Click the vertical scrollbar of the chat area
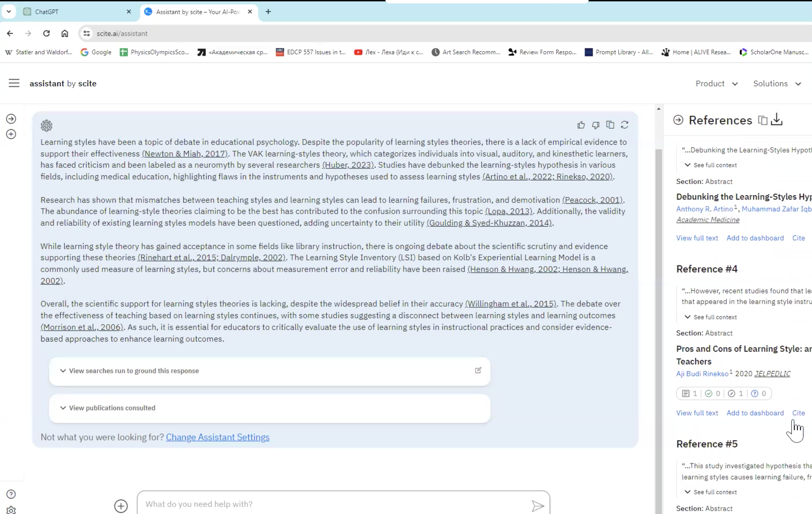 [x=658, y=305]
